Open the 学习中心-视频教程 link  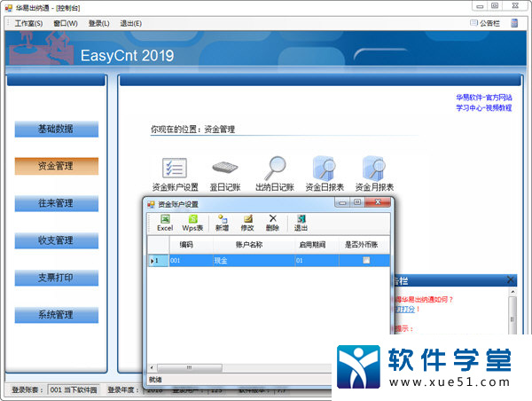(484, 107)
